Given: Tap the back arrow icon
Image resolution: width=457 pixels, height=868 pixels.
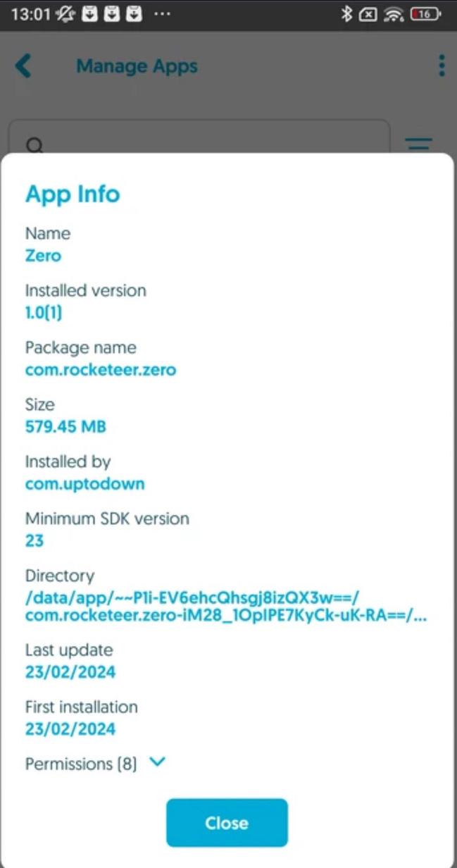Looking at the screenshot, I should click(x=23, y=66).
